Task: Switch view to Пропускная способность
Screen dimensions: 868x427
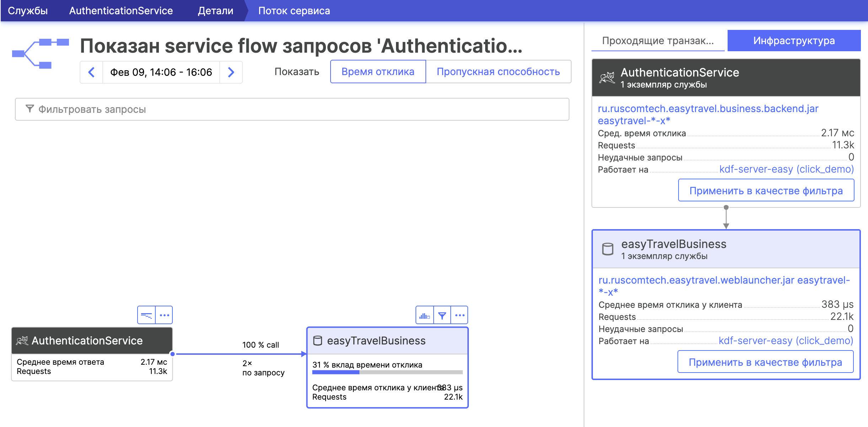Action: point(498,72)
